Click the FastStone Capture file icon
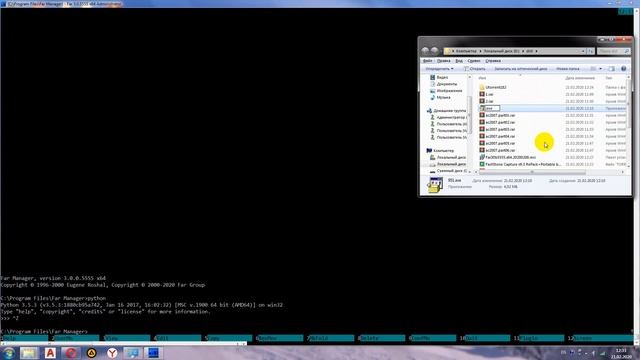Screen dimensions: 640x360 (x=482, y=164)
